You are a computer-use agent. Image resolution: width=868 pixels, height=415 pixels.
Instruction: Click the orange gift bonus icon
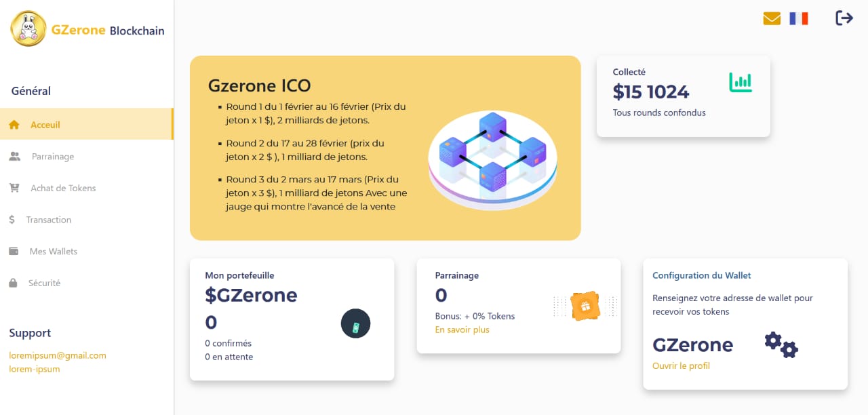[x=585, y=307]
